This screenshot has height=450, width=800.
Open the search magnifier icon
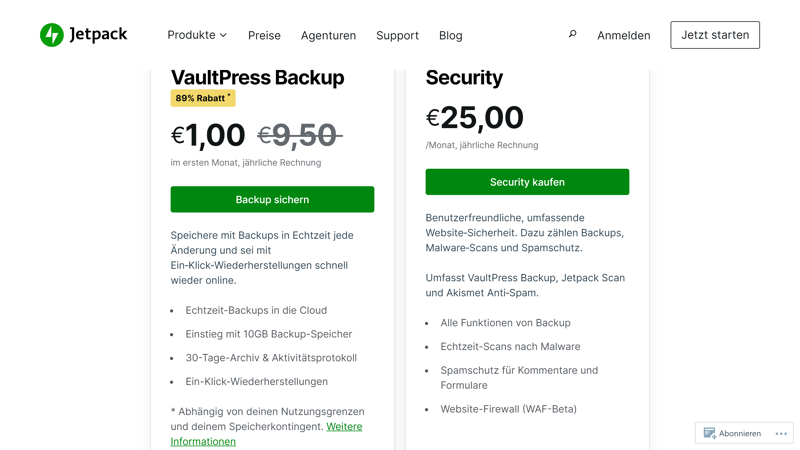573,34
